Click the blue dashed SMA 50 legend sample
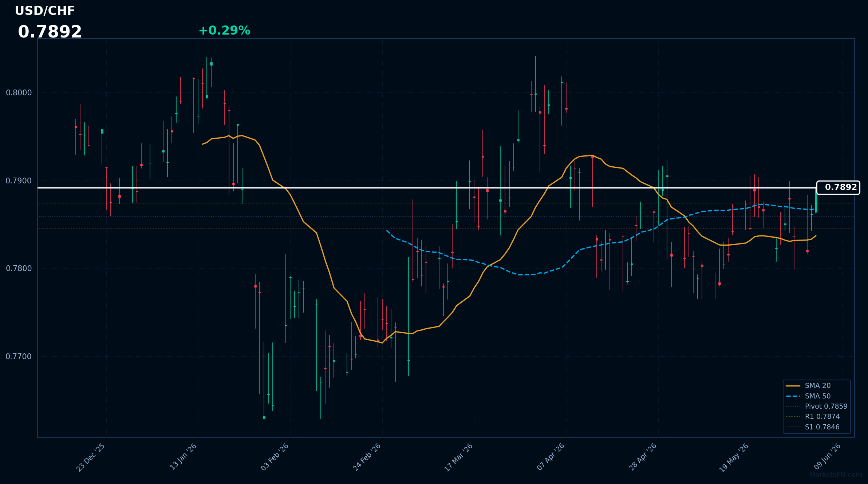 click(793, 396)
